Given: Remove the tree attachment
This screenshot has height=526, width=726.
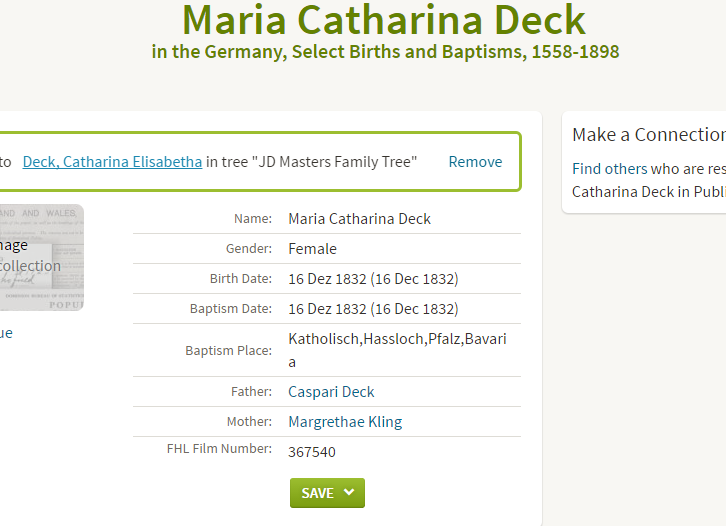Looking at the screenshot, I should point(475,162).
